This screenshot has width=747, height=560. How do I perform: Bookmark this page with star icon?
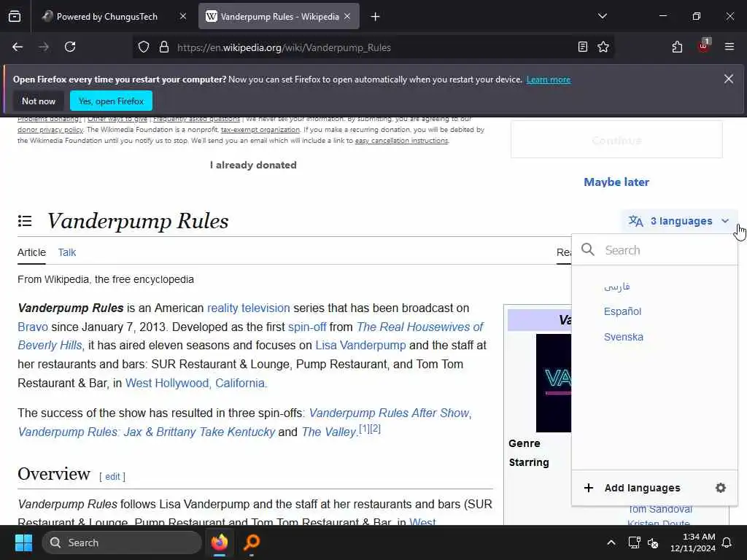[603, 47]
